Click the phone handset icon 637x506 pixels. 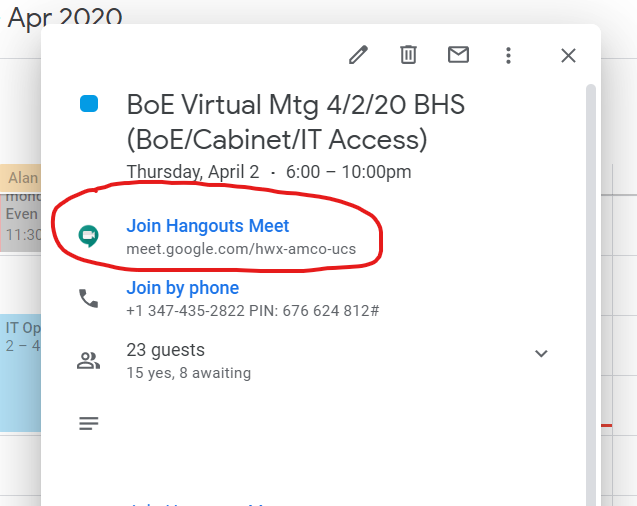tap(89, 298)
